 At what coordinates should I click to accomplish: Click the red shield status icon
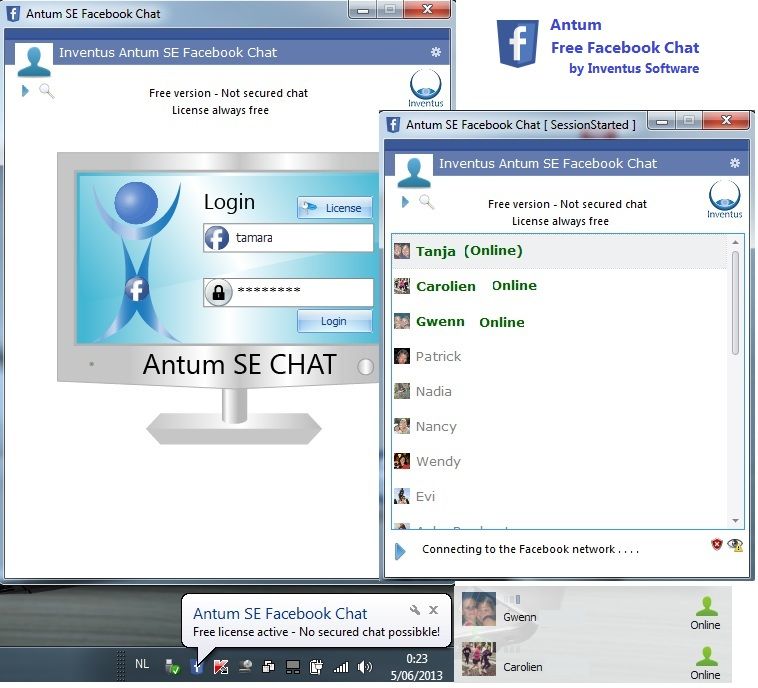[717, 544]
